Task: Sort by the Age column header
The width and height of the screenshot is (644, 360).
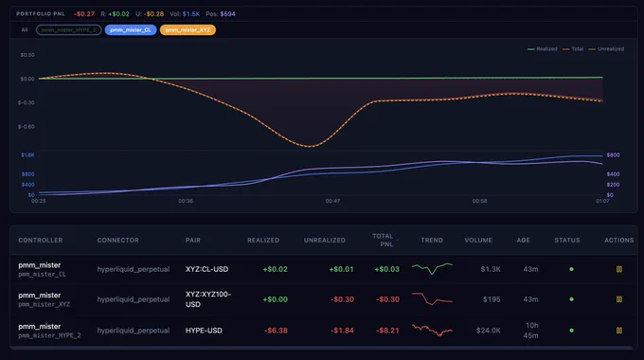Action: coord(523,240)
